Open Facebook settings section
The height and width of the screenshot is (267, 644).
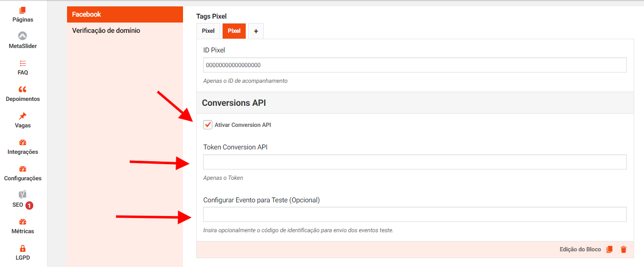[x=125, y=14]
